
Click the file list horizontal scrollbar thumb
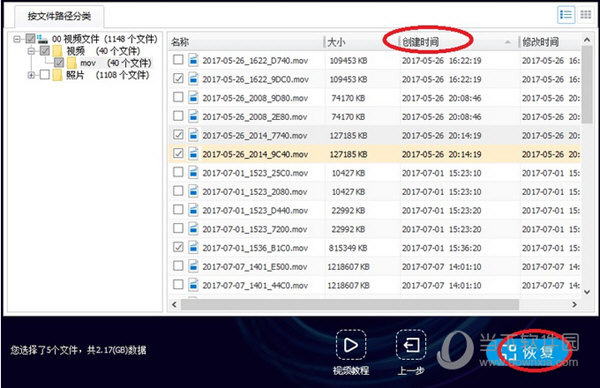click(x=350, y=305)
